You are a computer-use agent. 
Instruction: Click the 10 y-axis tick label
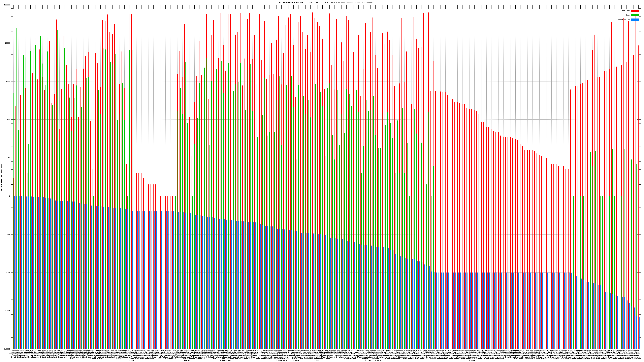tap(9, 158)
